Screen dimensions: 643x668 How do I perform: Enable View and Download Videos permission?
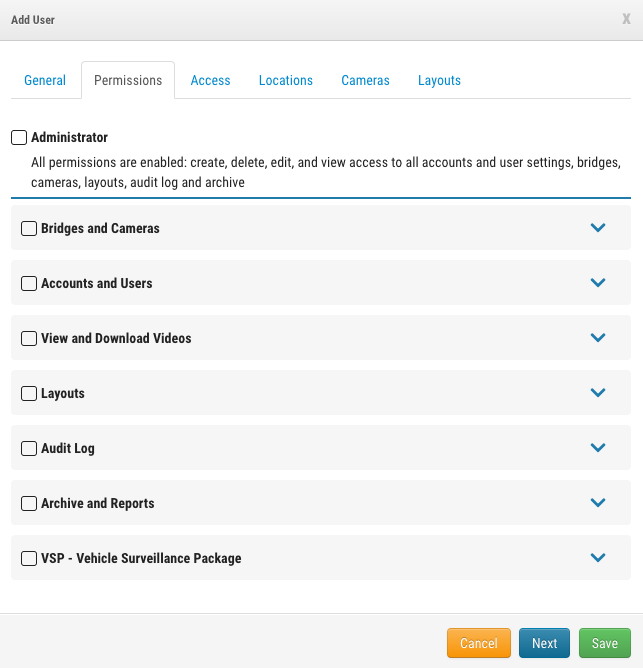(x=29, y=339)
